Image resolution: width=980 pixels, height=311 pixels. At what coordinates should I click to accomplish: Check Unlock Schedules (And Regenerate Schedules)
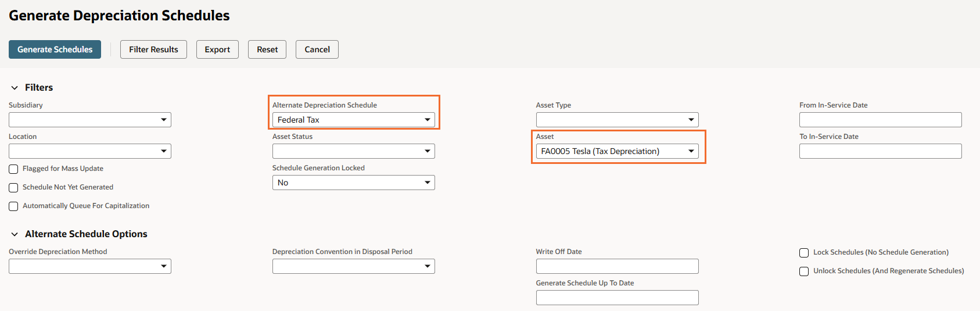(804, 271)
